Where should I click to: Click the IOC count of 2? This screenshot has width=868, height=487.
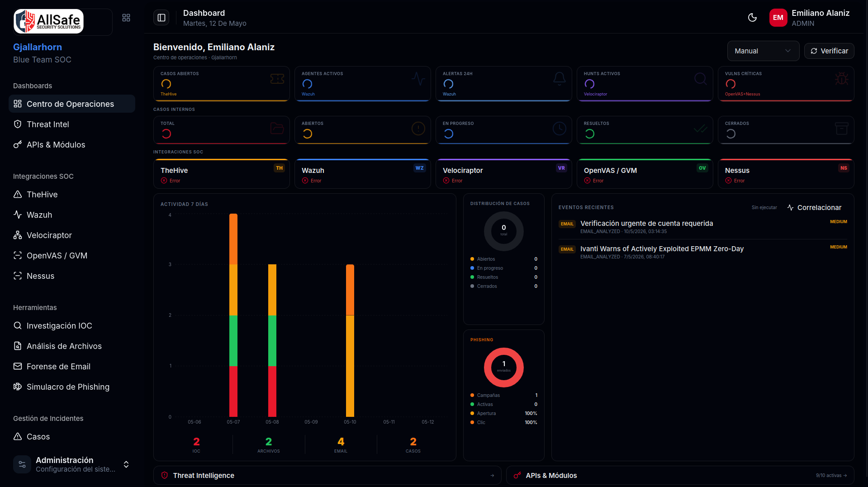tap(196, 441)
